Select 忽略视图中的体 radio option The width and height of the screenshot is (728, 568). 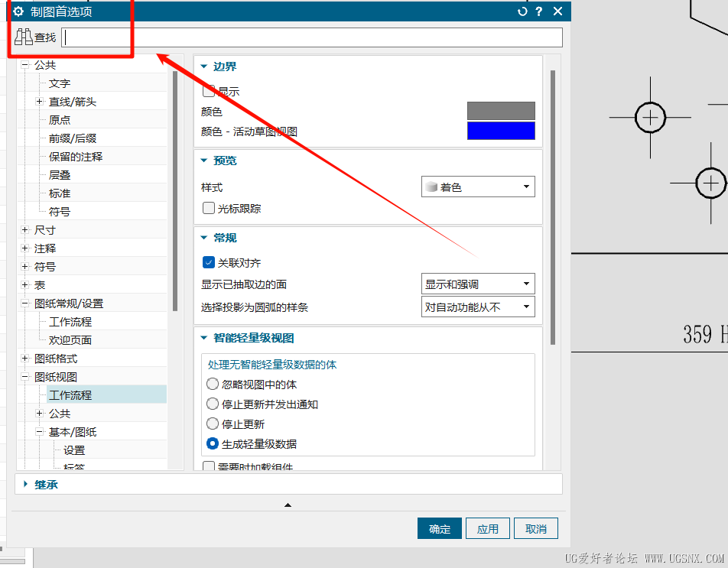[212, 384]
